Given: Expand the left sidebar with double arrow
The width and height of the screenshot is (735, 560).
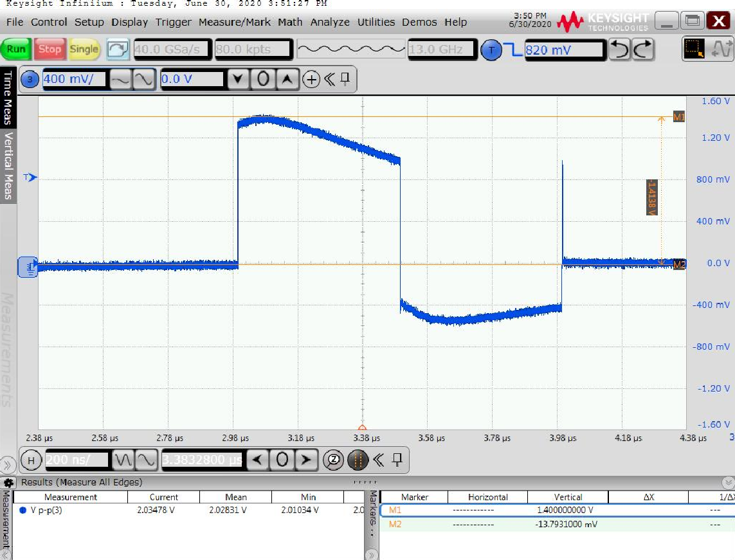Looking at the screenshot, I should tap(6, 465).
